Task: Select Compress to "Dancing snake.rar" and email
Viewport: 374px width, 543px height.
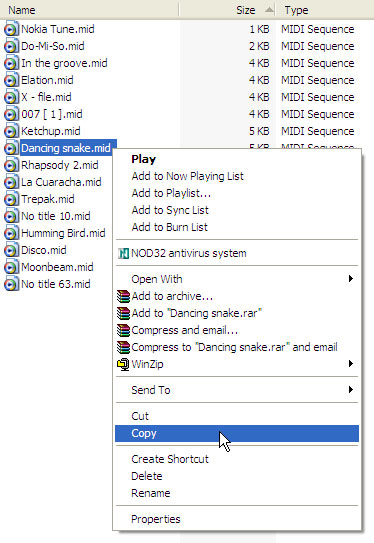Action: (x=237, y=347)
